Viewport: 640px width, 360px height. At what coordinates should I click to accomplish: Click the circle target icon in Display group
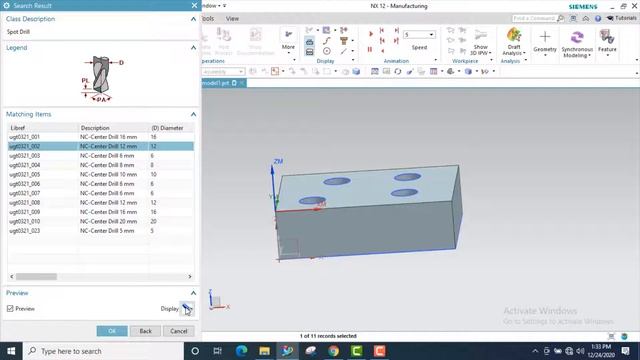[x=327, y=51]
